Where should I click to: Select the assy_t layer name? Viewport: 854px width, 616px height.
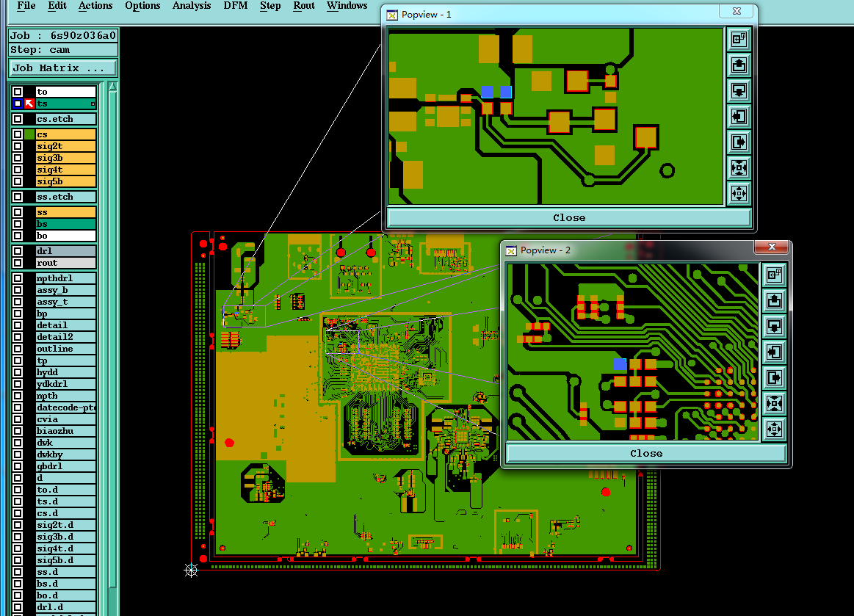pyautogui.click(x=66, y=302)
